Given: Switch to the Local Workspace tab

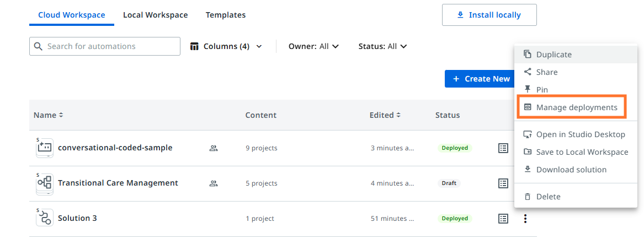Looking at the screenshot, I should 155,15.
